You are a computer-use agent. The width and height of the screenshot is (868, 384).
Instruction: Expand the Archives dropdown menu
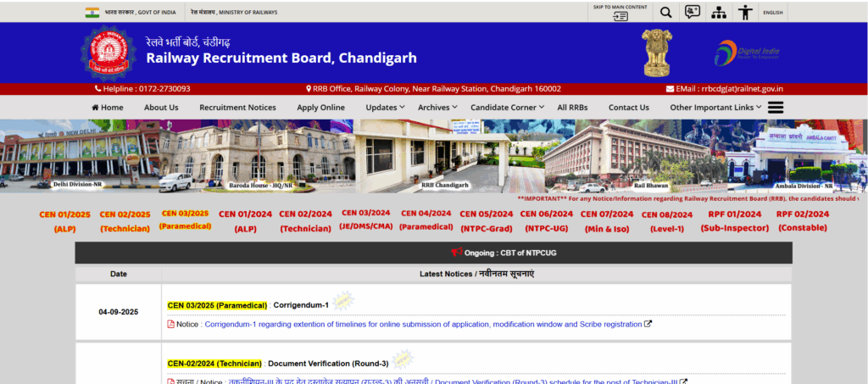(x=437, y=108)
